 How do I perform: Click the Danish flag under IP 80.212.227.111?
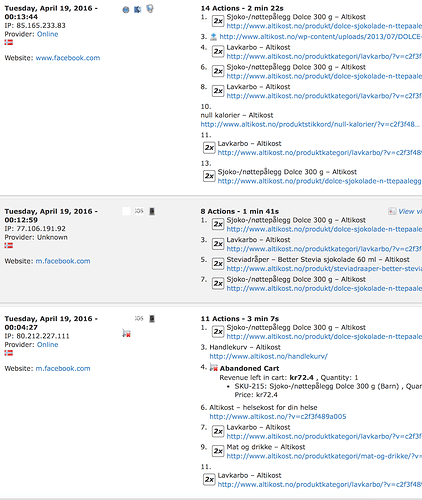(9, 353)
